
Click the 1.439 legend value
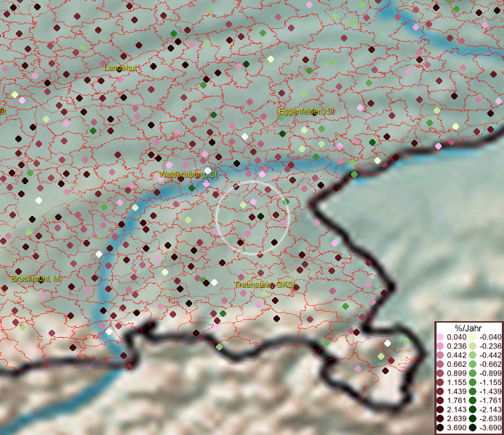(456, 391)
